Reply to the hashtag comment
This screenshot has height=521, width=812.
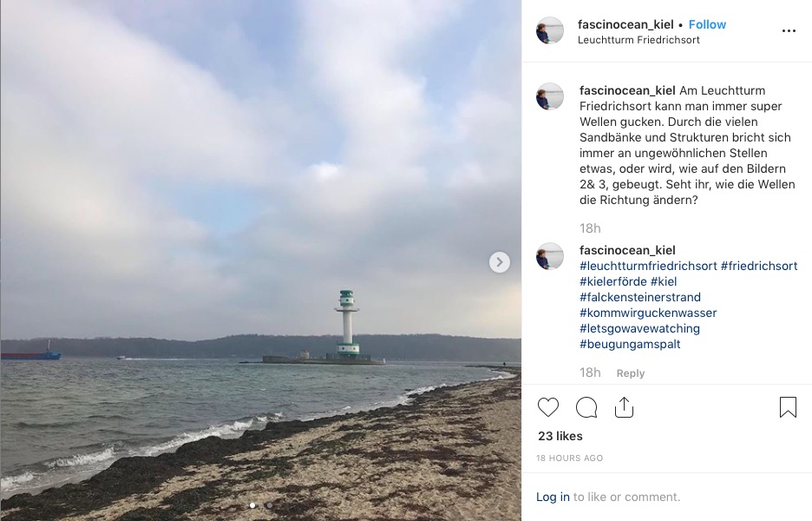[x=630, y=373]
